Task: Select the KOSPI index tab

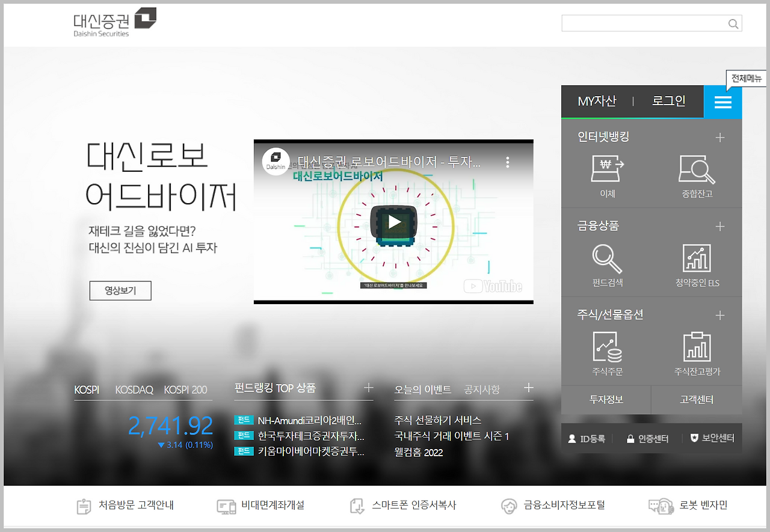Action: click(x=87, y=390)
